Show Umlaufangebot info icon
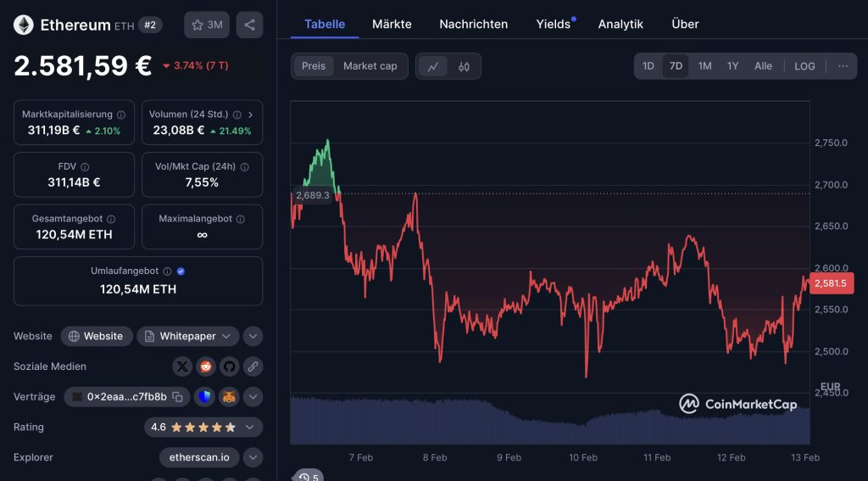Screen dimensions: 868x481 click(x=167, y=271)
